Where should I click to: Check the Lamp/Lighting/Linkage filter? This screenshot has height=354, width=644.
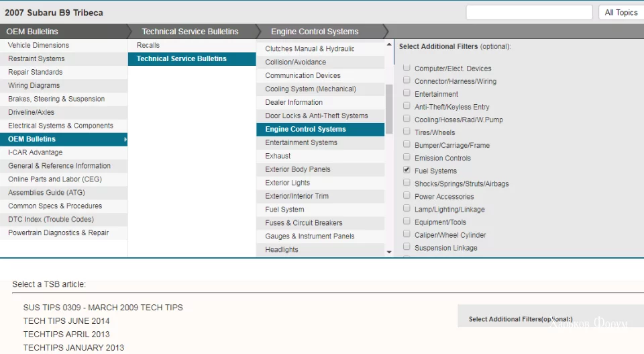pyautogui.click(x=407, y=208)
